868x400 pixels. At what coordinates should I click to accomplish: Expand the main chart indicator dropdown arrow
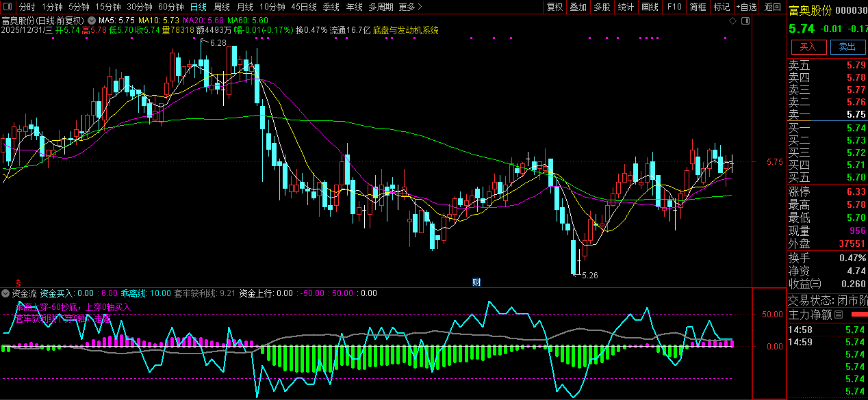click(x=92, y=21)
